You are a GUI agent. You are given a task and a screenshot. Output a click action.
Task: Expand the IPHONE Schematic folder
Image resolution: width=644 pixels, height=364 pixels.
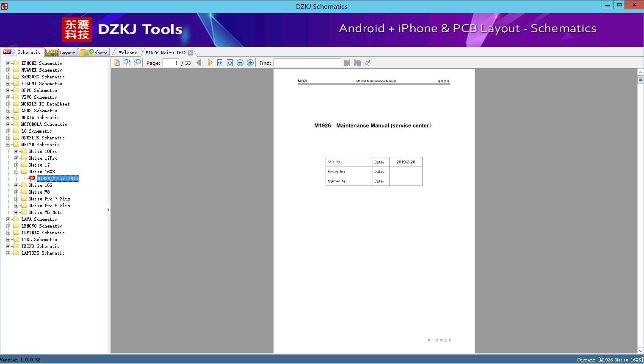pyautogui.click(x=8, y=63)
